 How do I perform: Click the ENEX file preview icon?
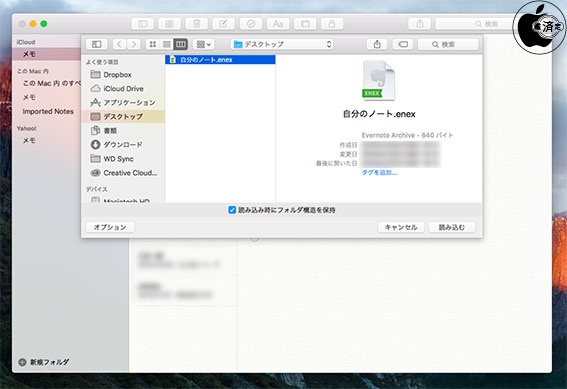(378, 80)
